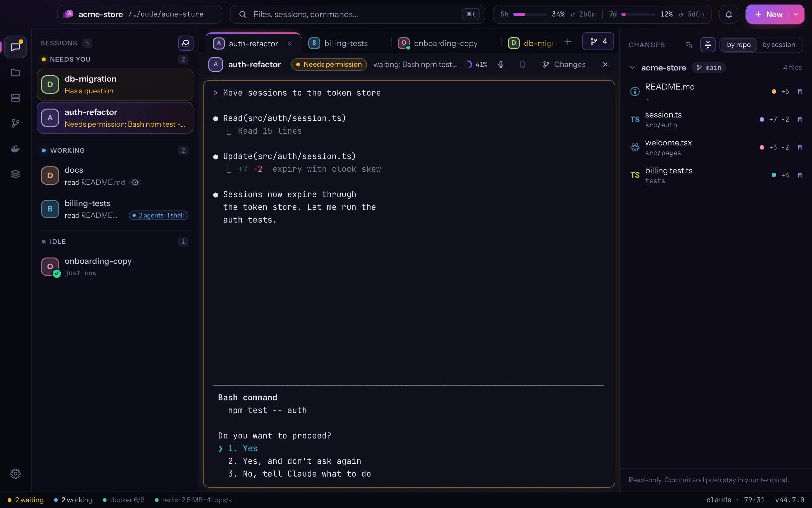Open the git branch sidebar icon

coord(16,123)
